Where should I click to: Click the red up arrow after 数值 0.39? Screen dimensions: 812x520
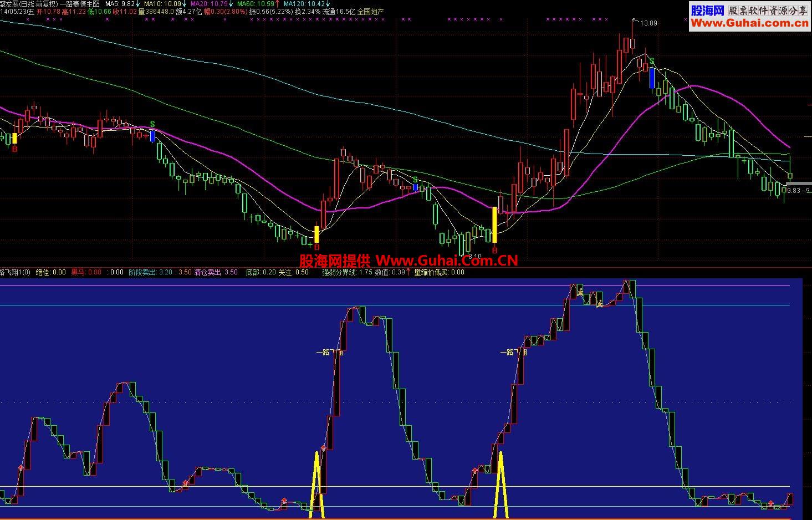point(408,272)
